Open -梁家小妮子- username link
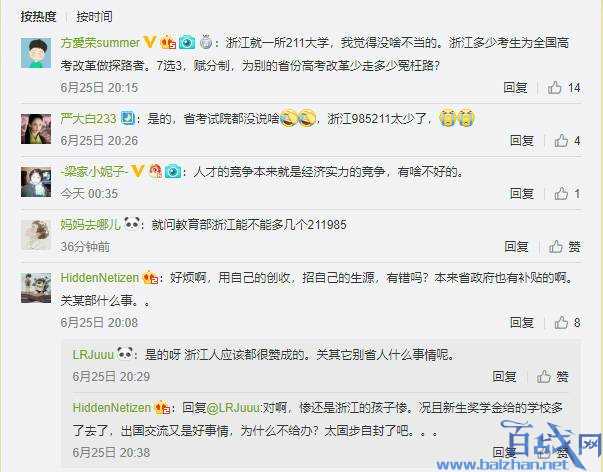 pos(94,171)
